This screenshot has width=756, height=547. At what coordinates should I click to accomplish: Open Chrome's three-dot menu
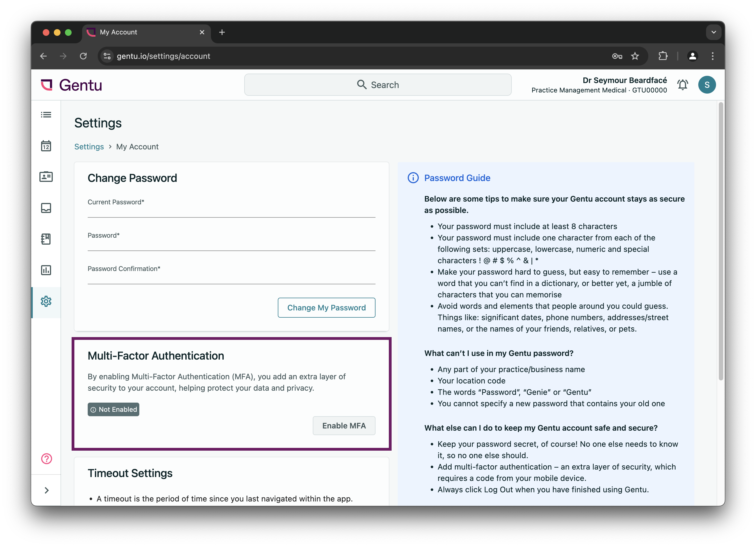click(x=712, y=56)
